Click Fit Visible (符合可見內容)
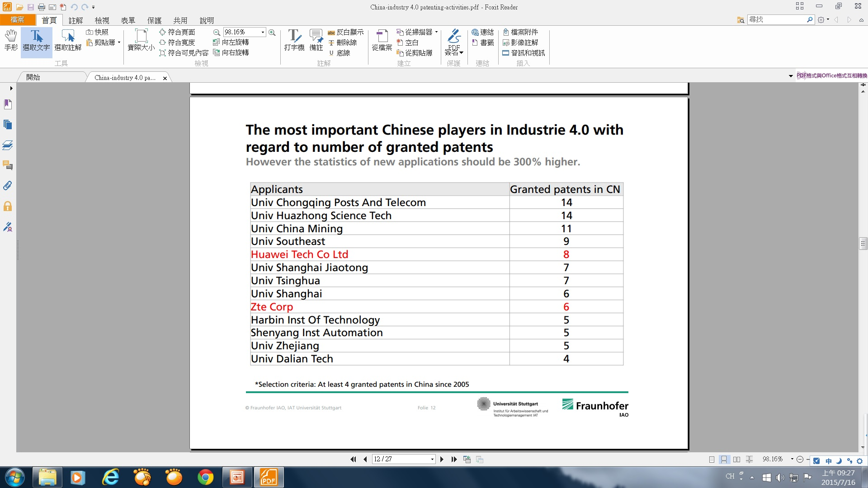Viewport: 868px width, 488px height. [x=184, y=53]
